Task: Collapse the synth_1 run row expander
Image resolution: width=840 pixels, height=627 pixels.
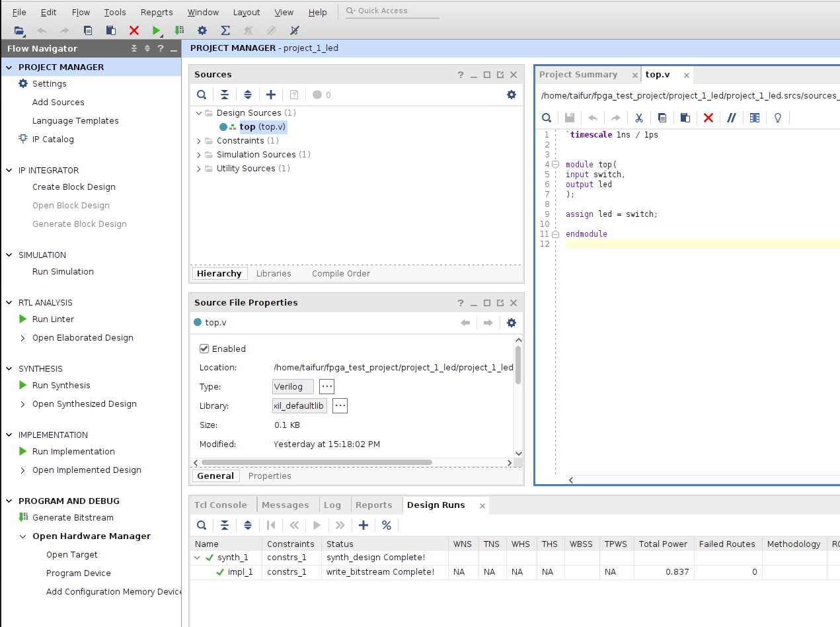Action: tap(197, 558)
